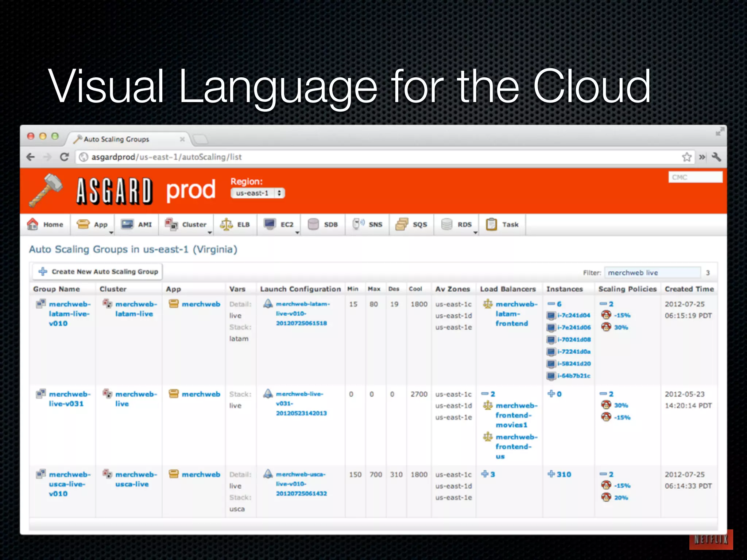Open cluster merchweb-usca-live
This screenshot has height=560, width=747.
pos(136,479)
